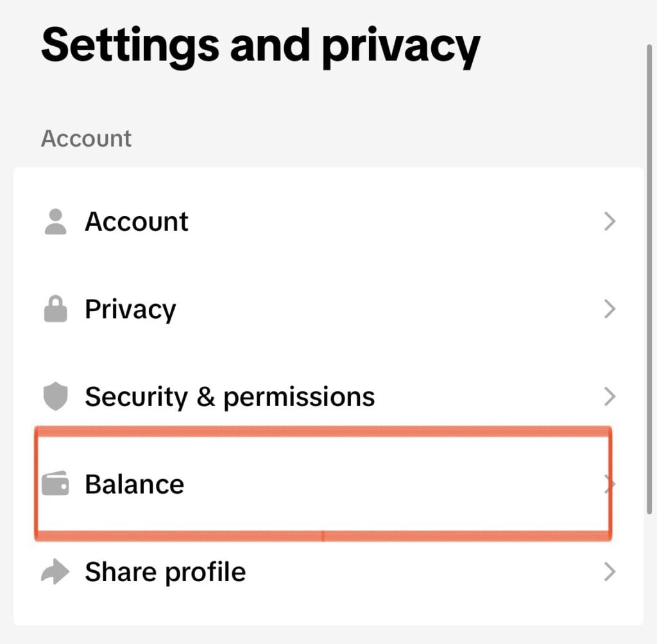The height and width of the screenshot is (644, 657).
Task: Click the scrollbar track below the thumb
Action: click(650, 577)
